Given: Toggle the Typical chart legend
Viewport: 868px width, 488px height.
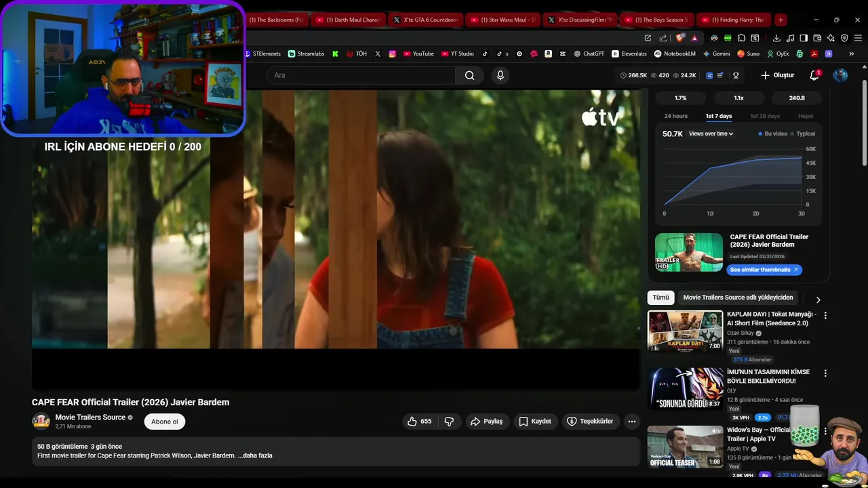Looking at the screenshot, I should pos(803,134).
